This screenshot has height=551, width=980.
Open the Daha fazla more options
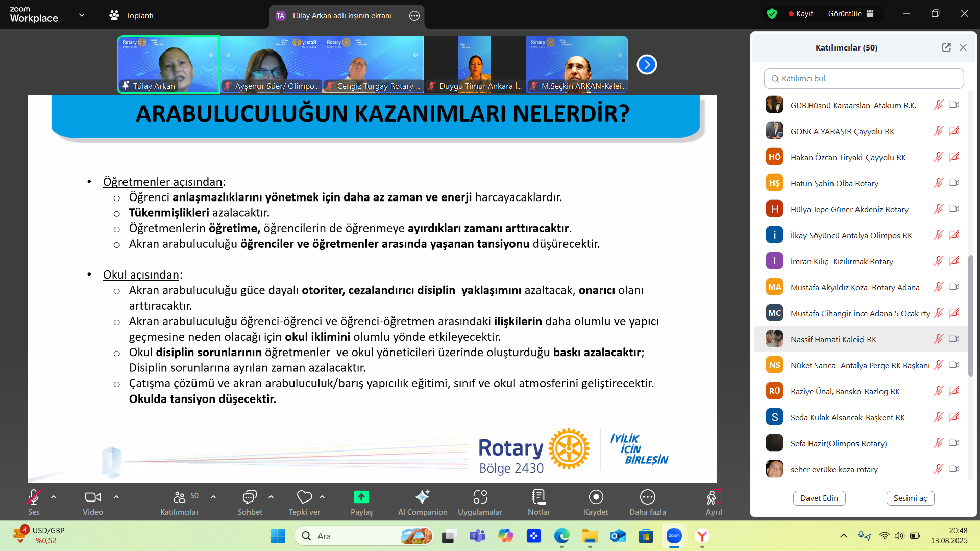[x=647, y=502]
